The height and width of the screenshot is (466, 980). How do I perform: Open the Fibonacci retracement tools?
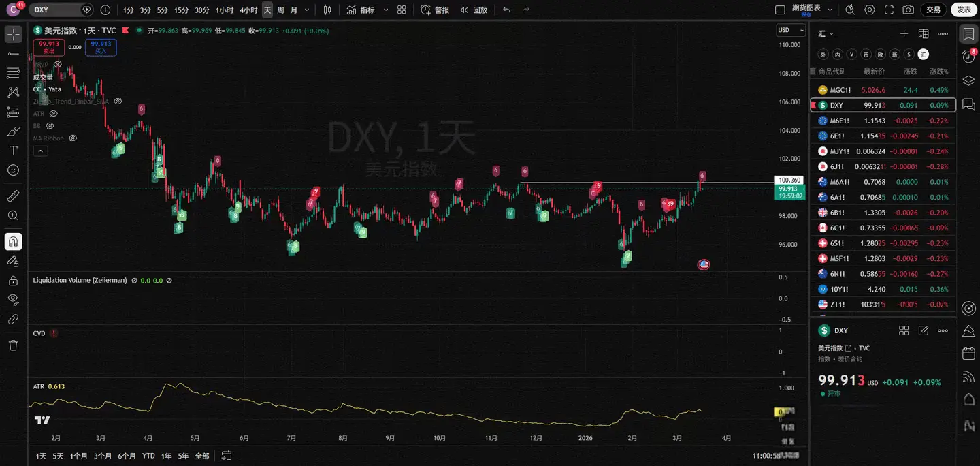tap(13, 73)
